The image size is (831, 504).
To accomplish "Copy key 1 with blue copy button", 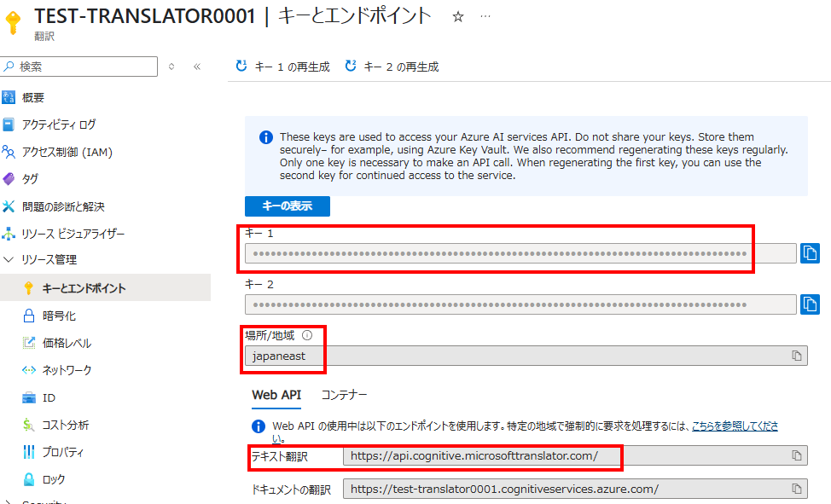I will point(810,253).
